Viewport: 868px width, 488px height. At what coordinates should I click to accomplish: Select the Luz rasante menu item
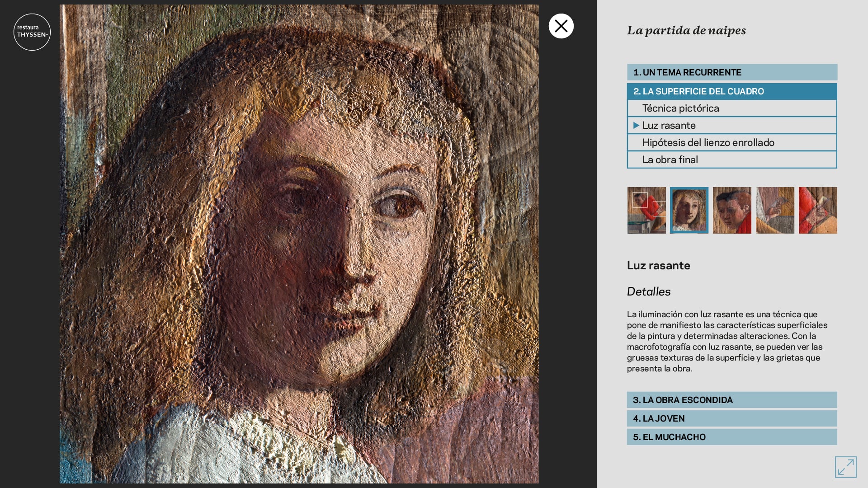732,125
